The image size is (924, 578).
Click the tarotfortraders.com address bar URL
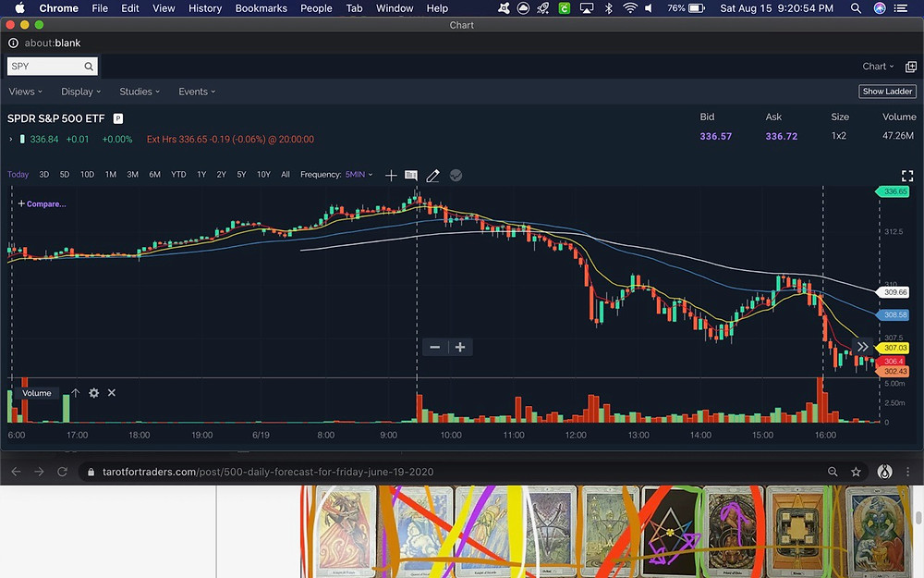click(x=268, y=472)
